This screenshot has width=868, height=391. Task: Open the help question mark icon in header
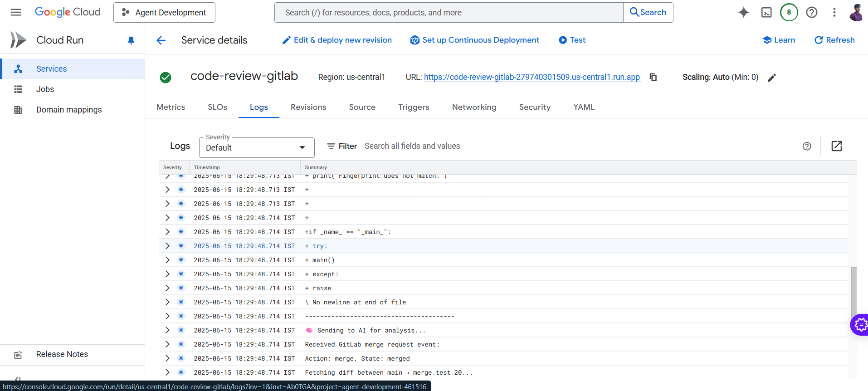pyautogui.click(x=812, y=12)
